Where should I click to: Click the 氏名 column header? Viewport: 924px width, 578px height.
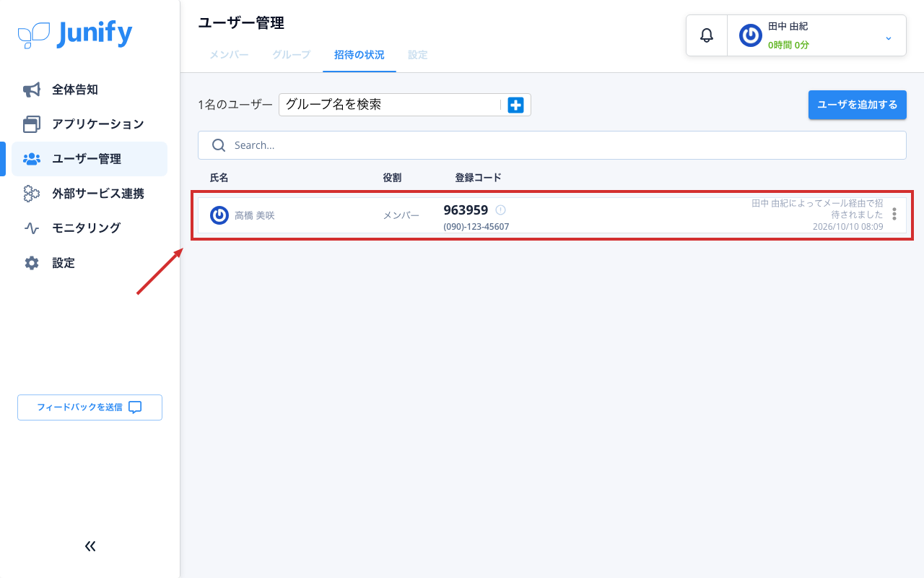click(219, 178)
